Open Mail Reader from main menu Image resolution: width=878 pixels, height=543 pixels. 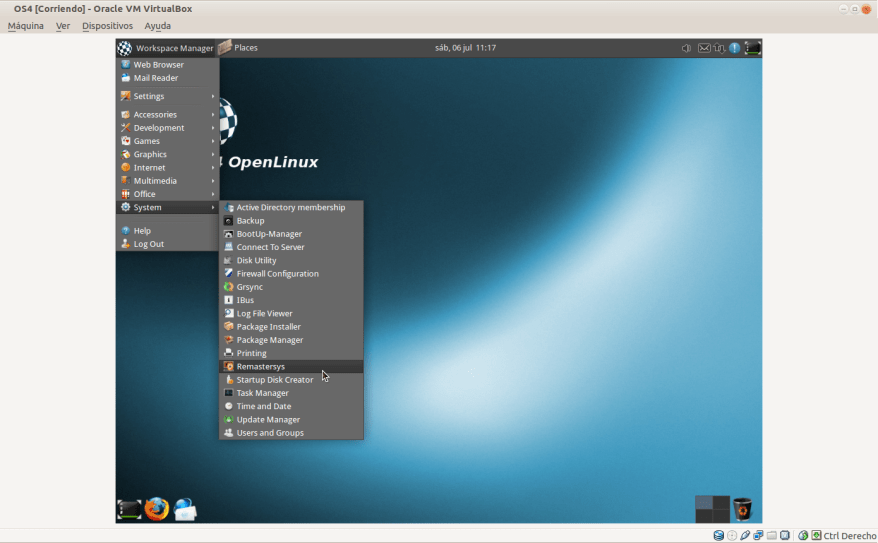click(x=167, y=78)
